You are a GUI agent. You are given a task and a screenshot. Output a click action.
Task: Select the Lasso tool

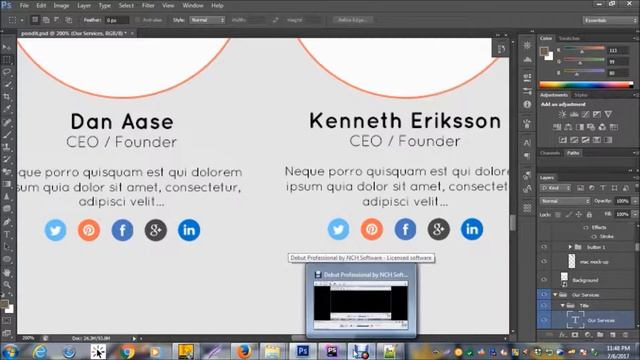pos(7,72)
